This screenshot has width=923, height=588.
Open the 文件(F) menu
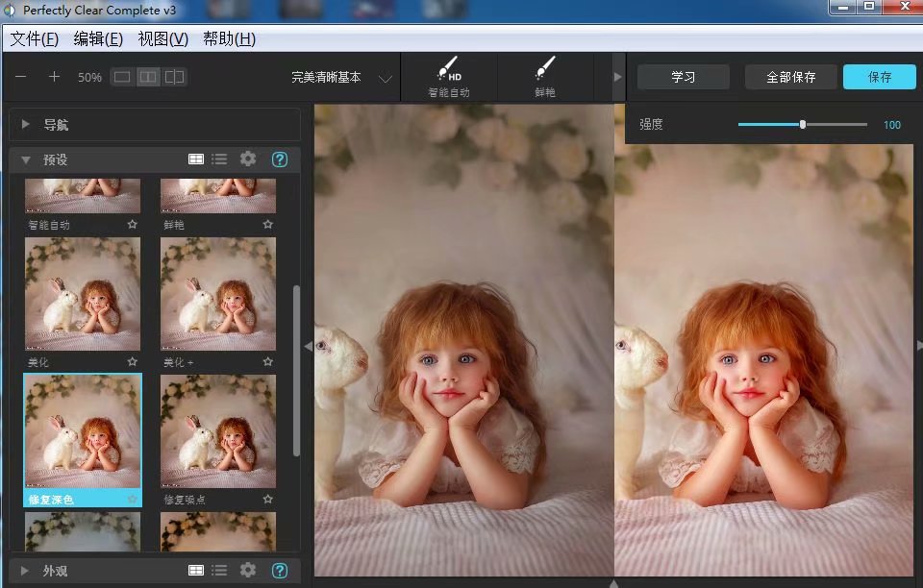[35, 39]
